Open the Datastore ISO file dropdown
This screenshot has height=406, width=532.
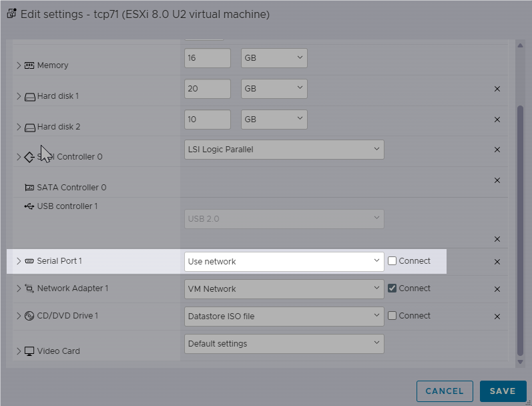(x=284, y=317)
